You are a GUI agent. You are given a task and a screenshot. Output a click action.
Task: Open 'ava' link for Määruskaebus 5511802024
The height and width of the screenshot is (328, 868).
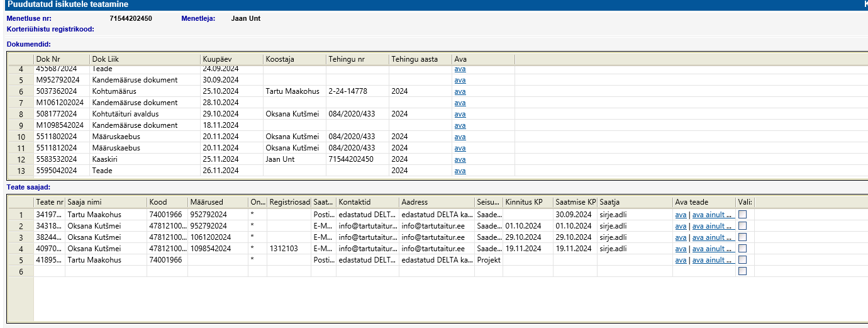click(x=460, y=137)
